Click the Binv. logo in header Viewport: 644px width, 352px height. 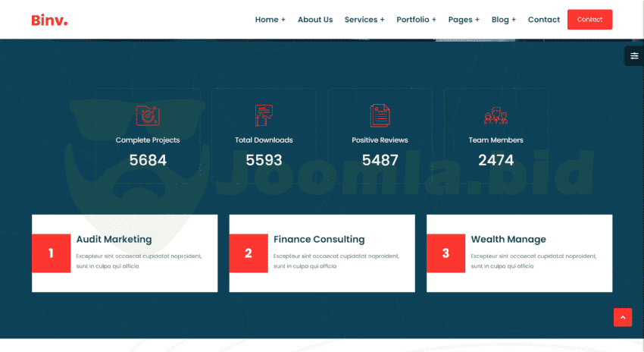49,20
